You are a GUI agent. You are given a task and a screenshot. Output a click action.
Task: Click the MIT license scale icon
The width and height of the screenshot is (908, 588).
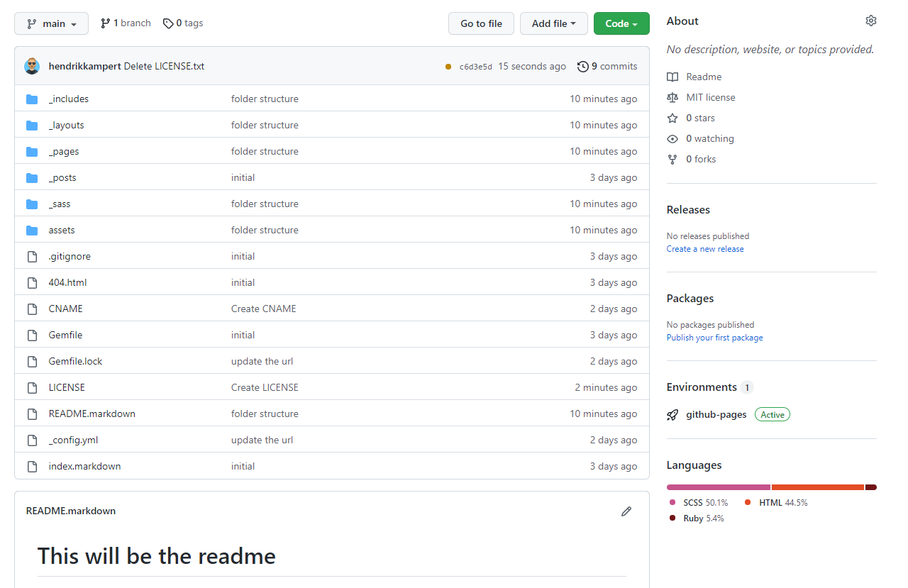(672, 98)
